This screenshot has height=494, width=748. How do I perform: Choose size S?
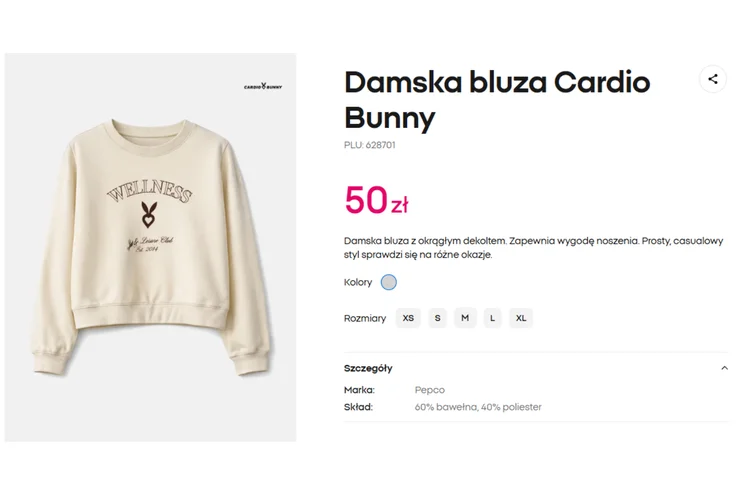[x=438, y=318]
